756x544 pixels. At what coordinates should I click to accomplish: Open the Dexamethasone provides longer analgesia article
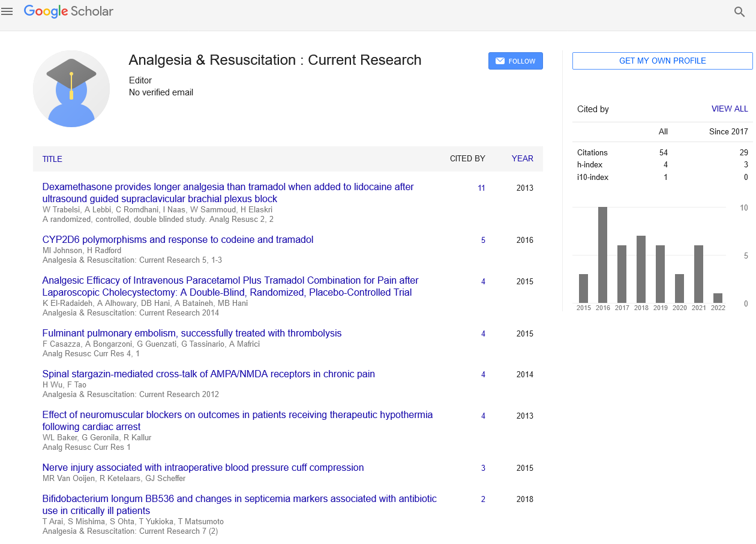pyautogui.click(x=228, y=193)
